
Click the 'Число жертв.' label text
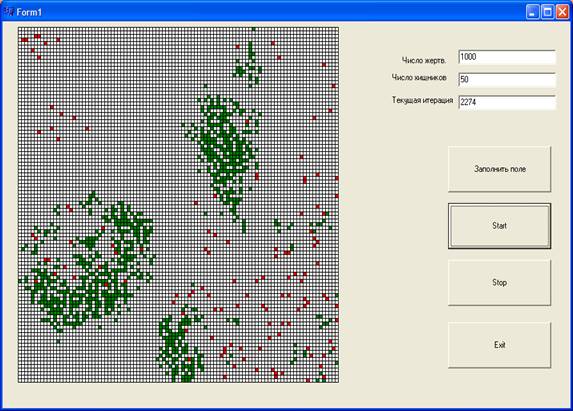coord(424,61)
